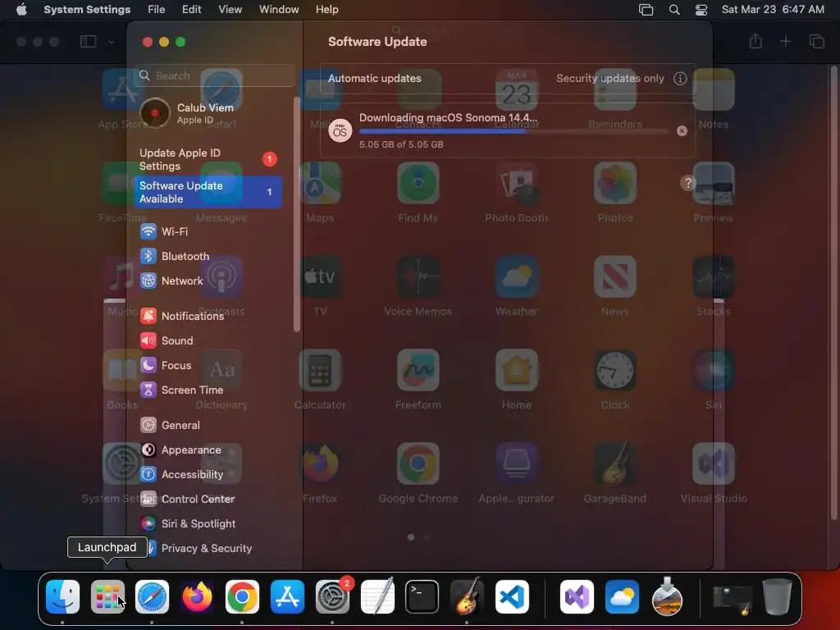Open Control Center settings
This screenshot has width=840, height=630.
click(209, 500)
